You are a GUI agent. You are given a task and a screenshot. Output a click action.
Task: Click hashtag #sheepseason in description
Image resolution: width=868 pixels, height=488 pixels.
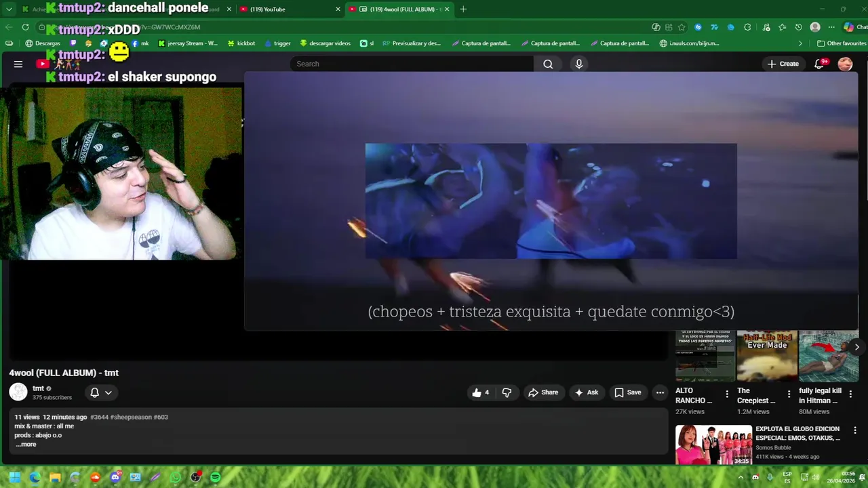130,417
